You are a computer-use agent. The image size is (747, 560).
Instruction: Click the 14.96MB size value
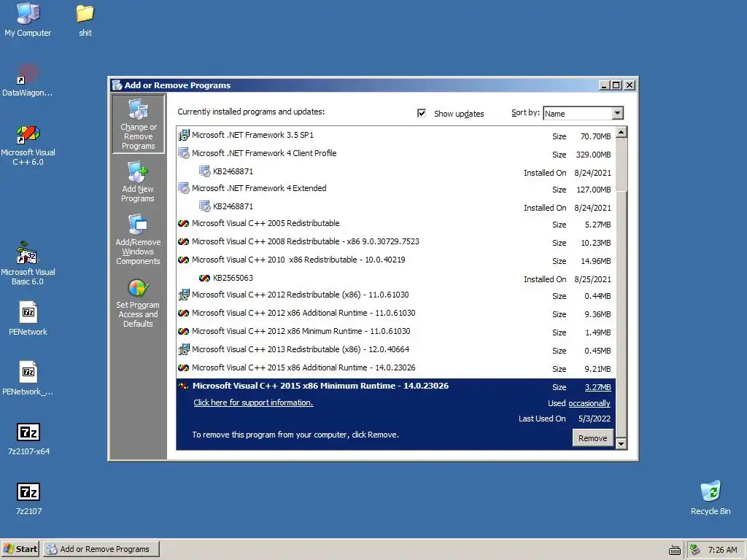point(595,262)
